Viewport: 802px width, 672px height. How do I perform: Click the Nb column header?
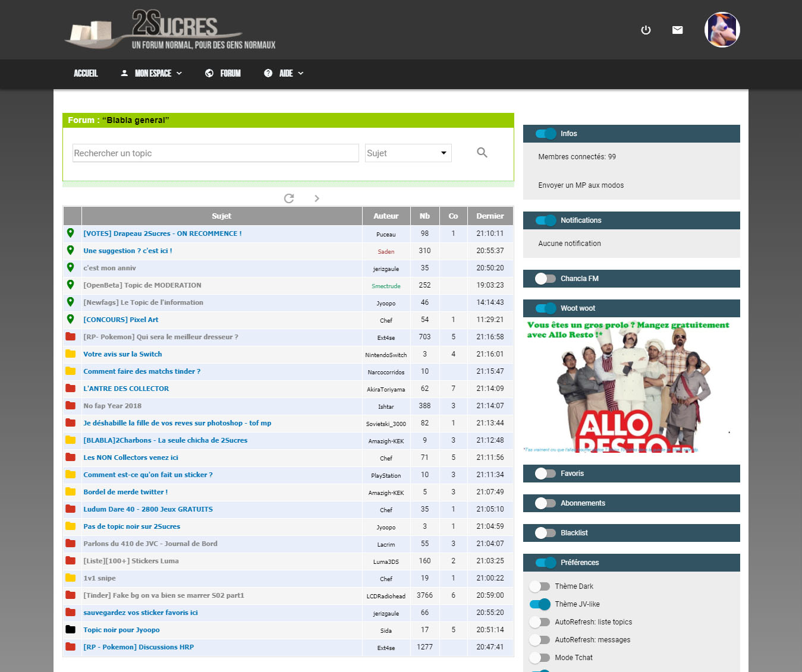click(x=424, y=216)
